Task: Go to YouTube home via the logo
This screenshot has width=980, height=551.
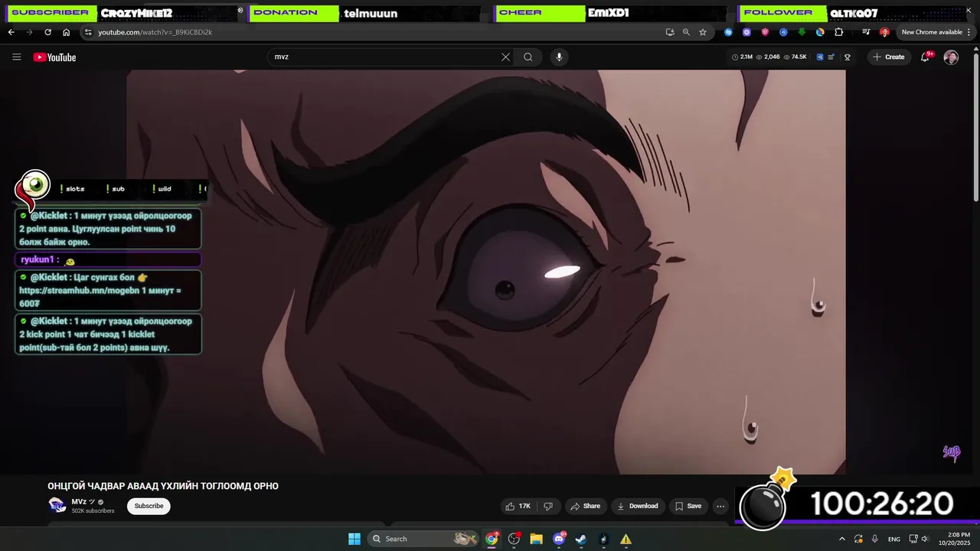Action: coord(54,57)
